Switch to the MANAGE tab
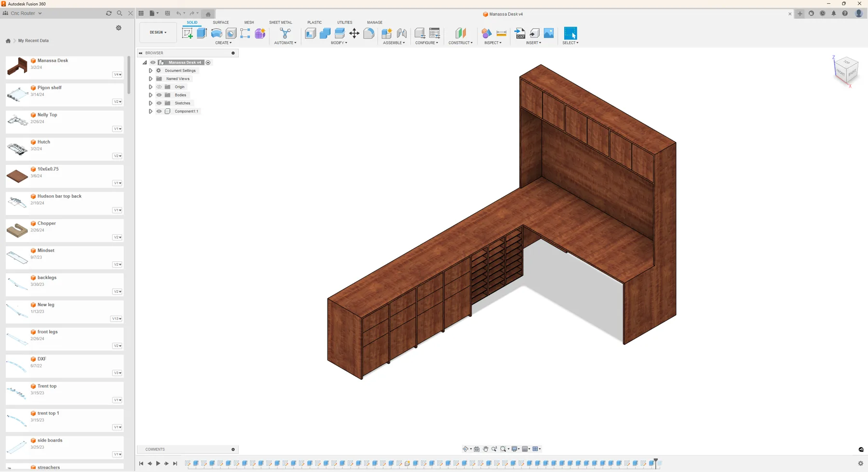Viewport: 868px width, 472px height. [375, 23]
